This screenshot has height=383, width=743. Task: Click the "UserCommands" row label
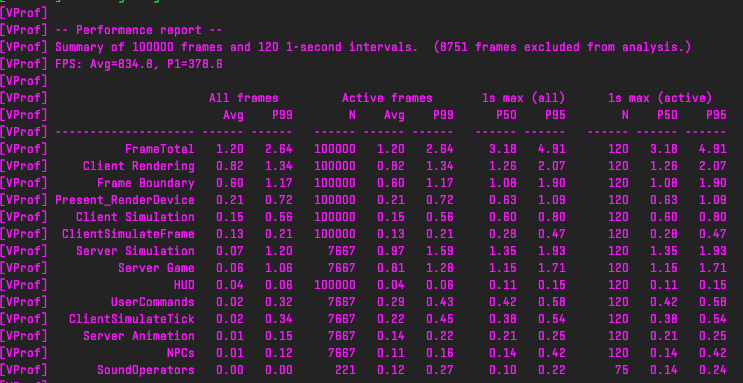click(153, 302)
